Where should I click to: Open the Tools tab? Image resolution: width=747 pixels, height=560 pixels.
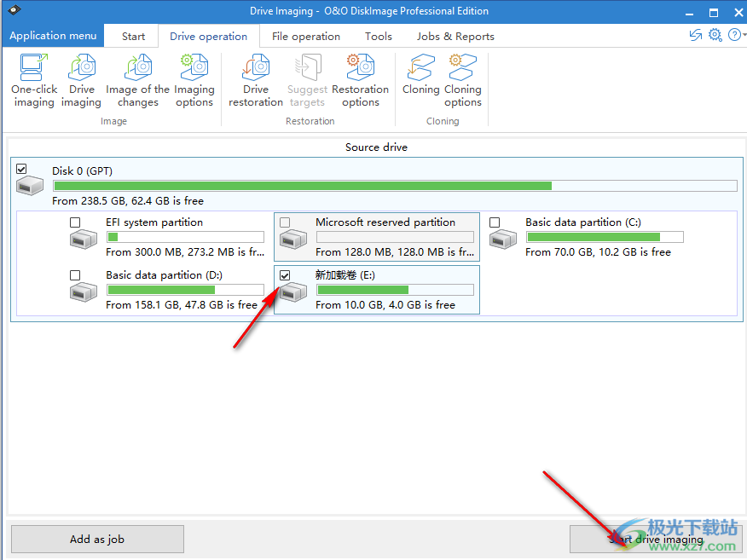point(379,37)
